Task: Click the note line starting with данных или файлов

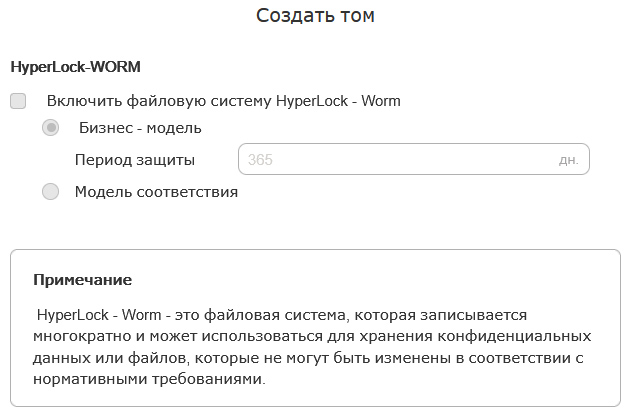Action: [308, 358]
